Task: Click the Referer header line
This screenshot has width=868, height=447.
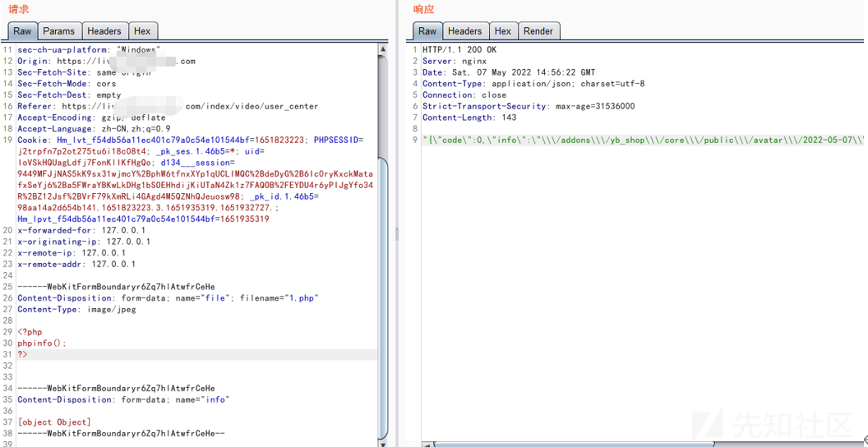Action: (x=168, y=106)
